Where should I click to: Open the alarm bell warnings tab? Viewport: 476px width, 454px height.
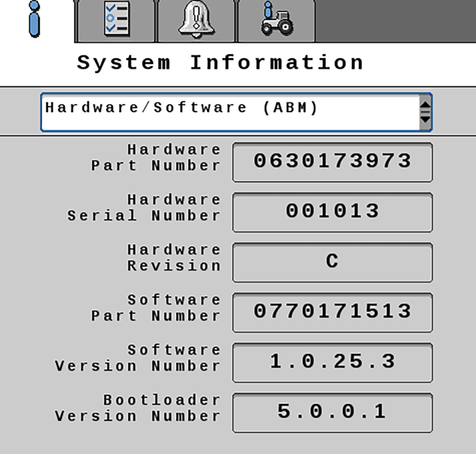pos(196,21)
